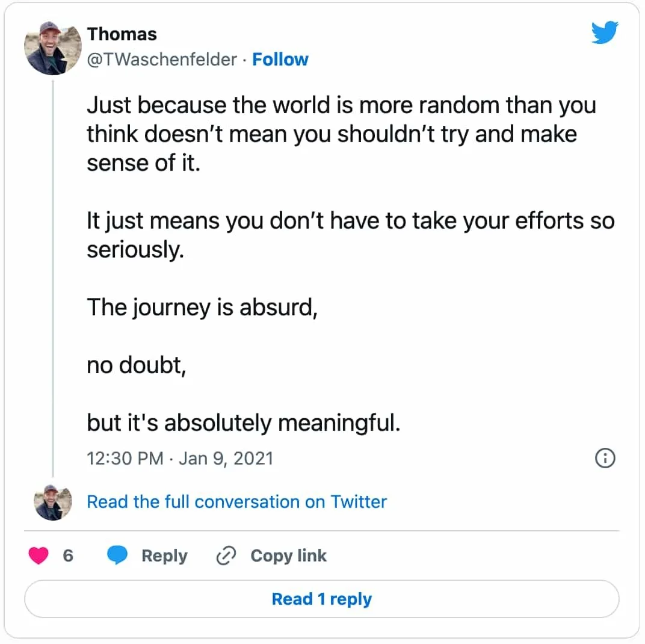Click the like count showing 6
This screenshot has height=644, width=645.
point(68,556)
